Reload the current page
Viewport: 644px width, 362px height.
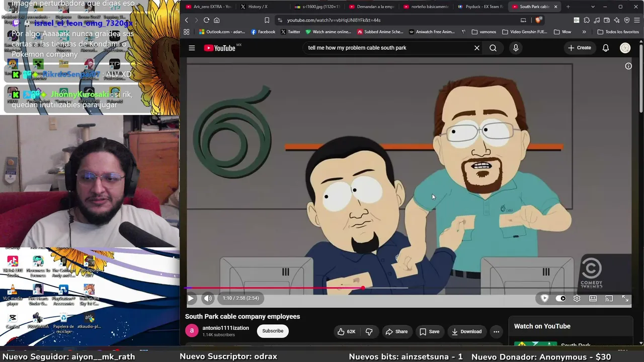tap(206, 20)
